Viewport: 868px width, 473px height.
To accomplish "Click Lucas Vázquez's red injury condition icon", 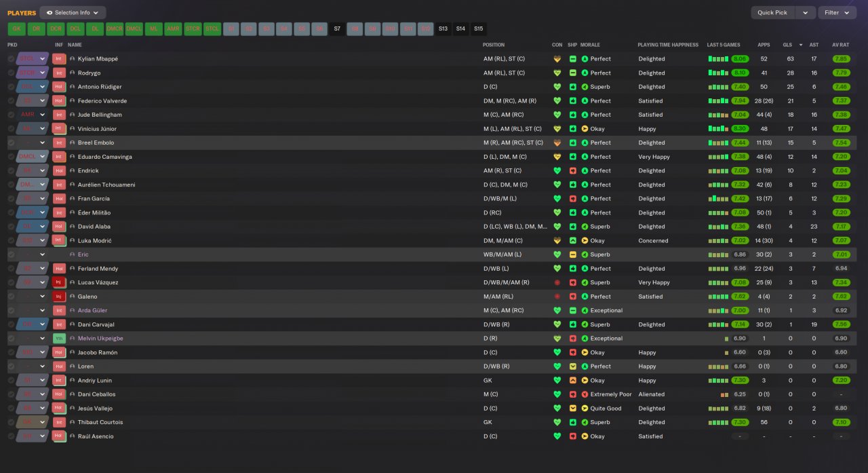I will point(557,282).
